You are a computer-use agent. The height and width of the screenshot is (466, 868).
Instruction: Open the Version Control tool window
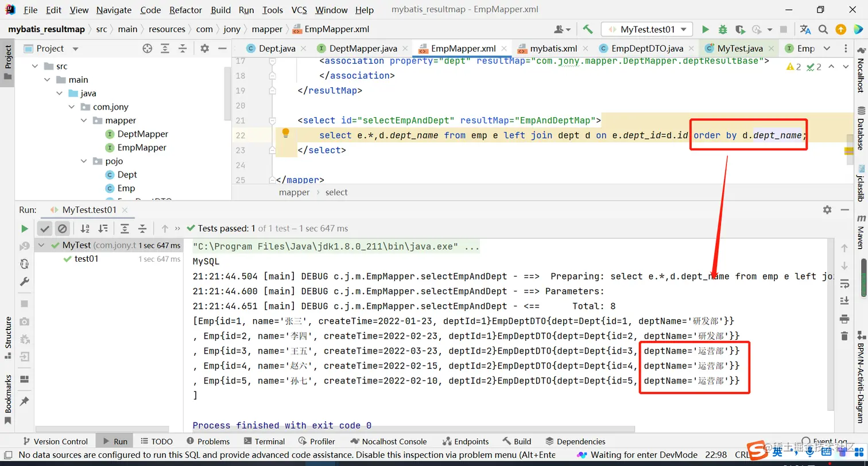point(55,441)
